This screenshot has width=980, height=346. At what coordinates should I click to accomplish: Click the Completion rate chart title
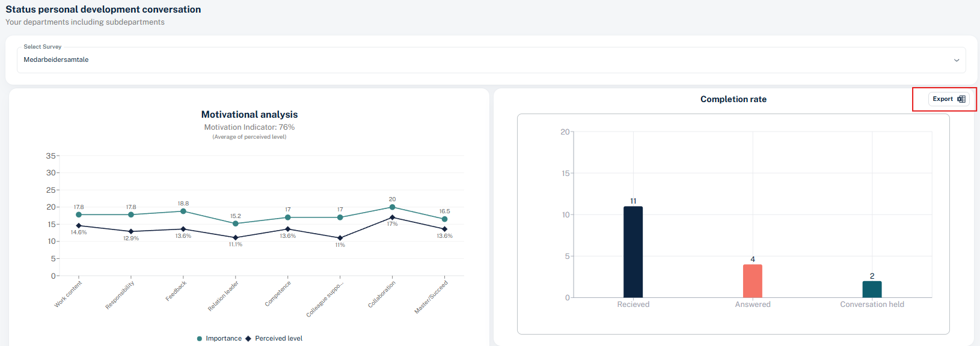(x=733, y=99)
